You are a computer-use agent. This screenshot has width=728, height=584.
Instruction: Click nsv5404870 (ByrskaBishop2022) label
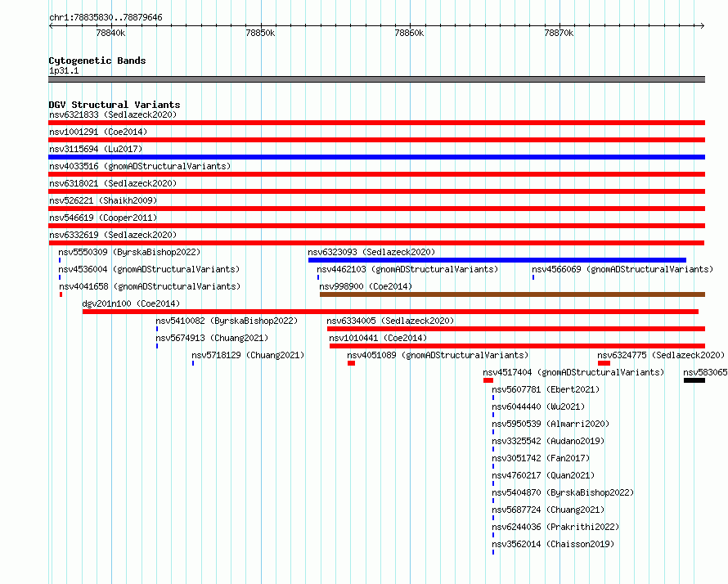563,492
